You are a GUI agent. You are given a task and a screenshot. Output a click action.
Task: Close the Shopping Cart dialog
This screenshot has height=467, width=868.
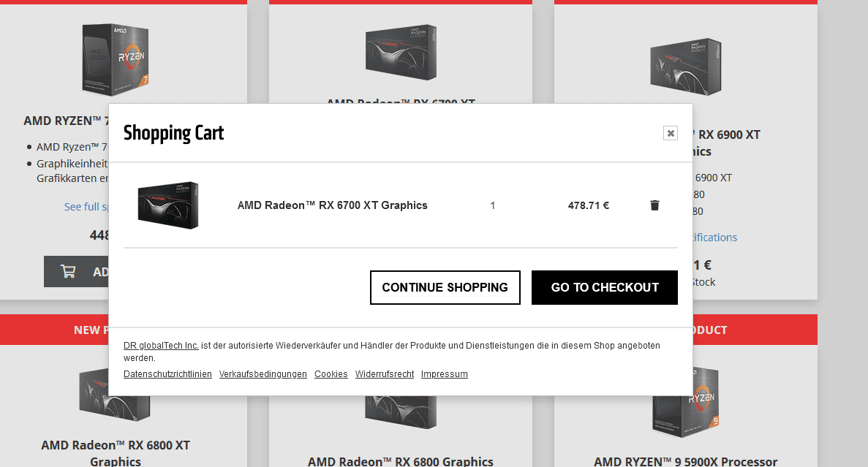tap(671, 133)
